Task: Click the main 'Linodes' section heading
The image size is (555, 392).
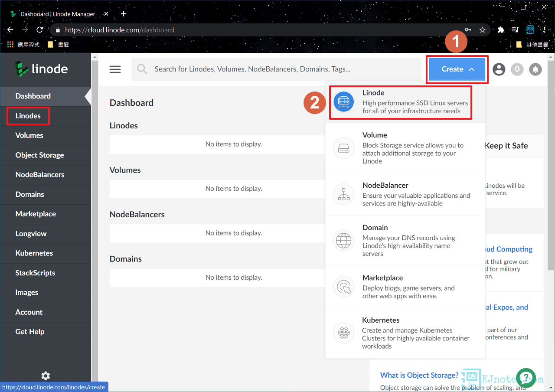Action: [124, 126]
